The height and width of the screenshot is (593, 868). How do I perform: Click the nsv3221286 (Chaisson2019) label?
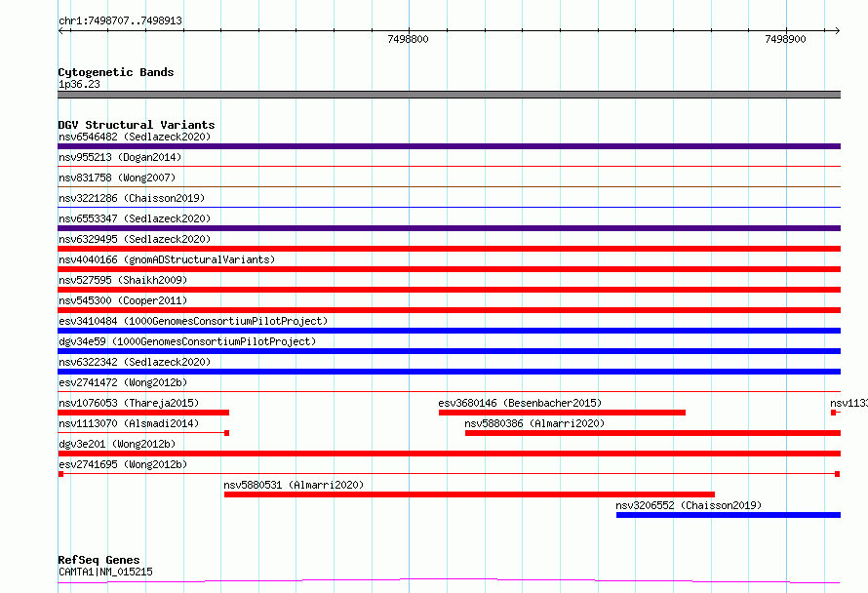(x=132, y=198)
